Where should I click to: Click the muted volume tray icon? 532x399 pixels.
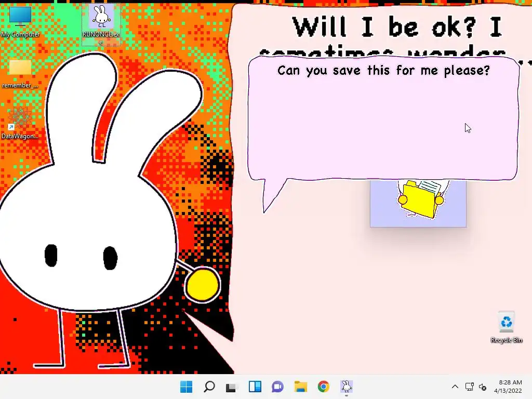tap(483, 387)
